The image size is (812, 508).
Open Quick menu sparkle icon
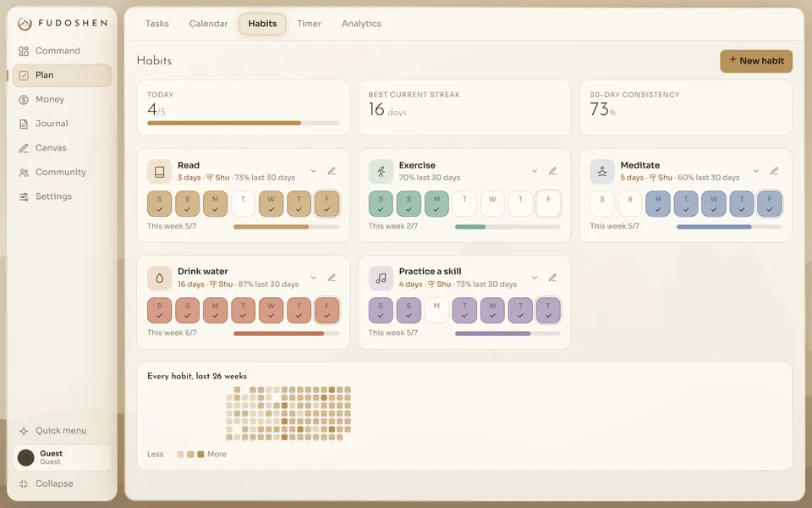[24, 431]
